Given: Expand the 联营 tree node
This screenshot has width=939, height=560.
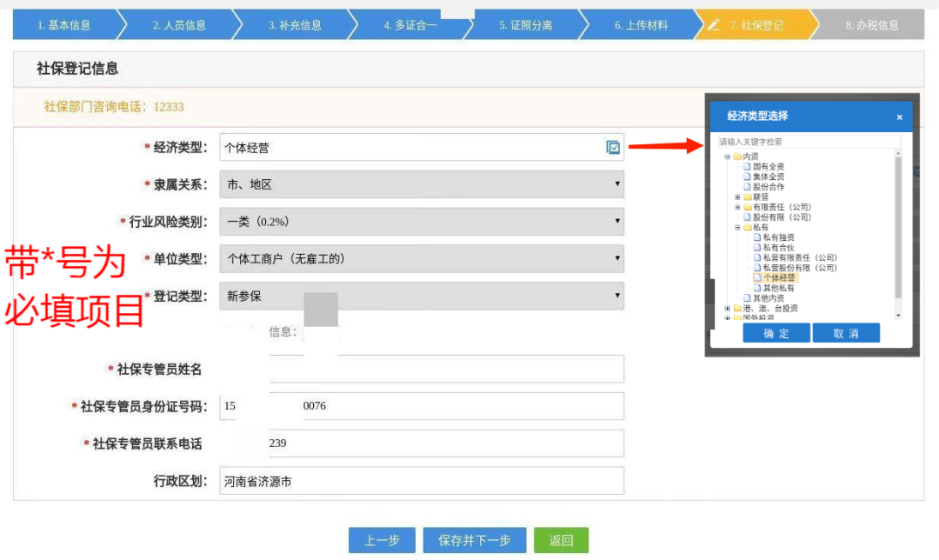Looking at the screenshot, I should [x=736, y=197].
